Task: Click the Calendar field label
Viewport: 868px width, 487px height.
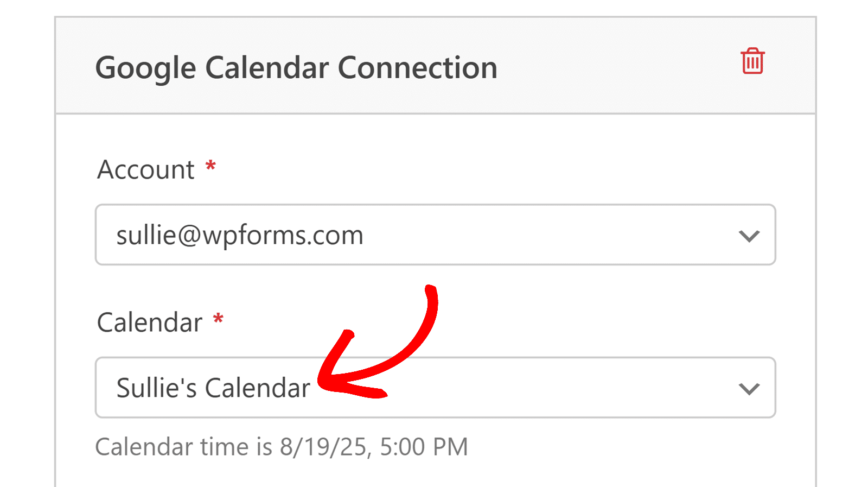Action: [149, 322]
